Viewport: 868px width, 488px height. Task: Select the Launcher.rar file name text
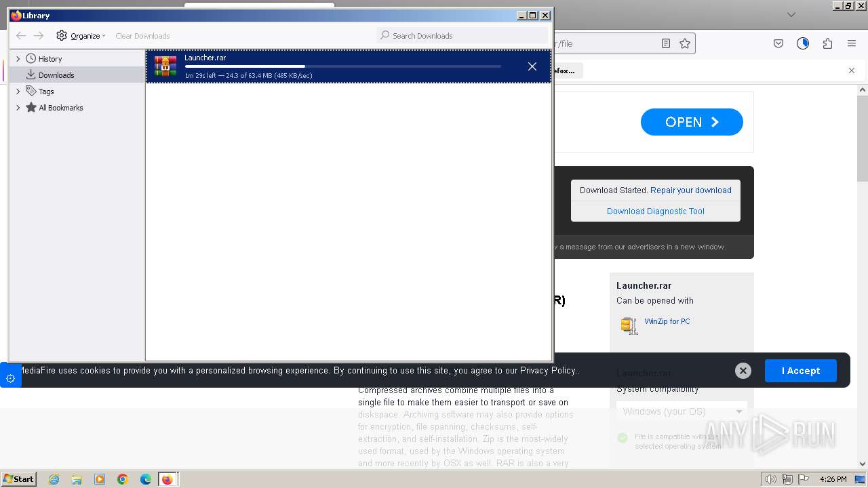coord(205,58)
